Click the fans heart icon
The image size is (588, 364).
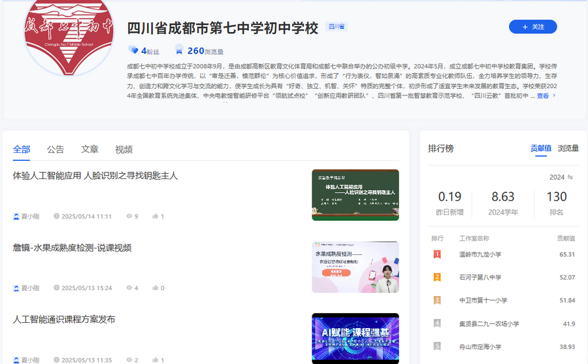tap(133, 50)
